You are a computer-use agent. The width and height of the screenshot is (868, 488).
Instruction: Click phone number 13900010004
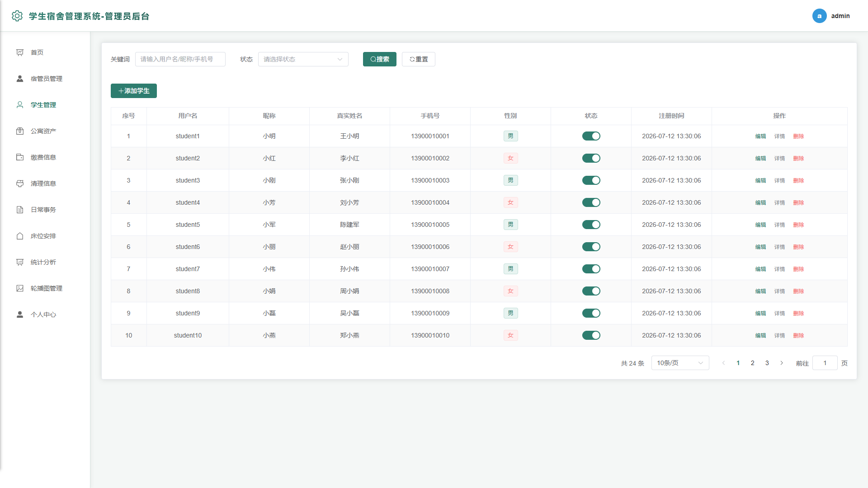click(430, 202)
